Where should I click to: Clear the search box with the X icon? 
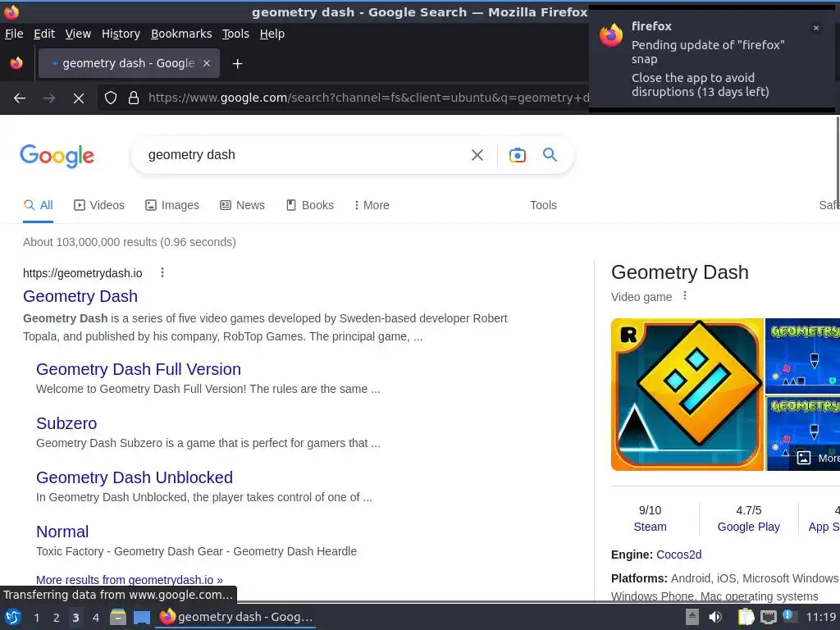(x=477, y=155)
